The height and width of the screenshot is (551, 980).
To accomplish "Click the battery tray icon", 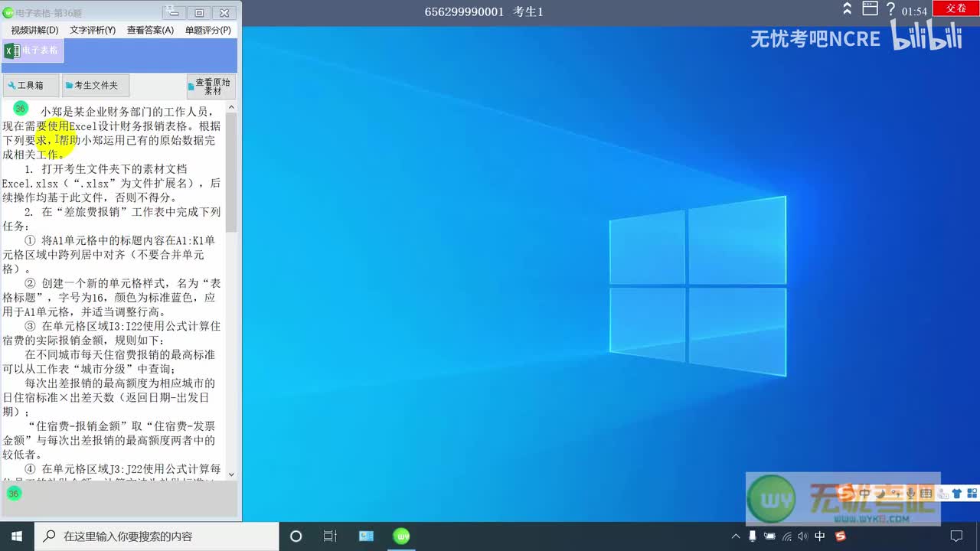I will pyautogui.click(x=769, y=536).
